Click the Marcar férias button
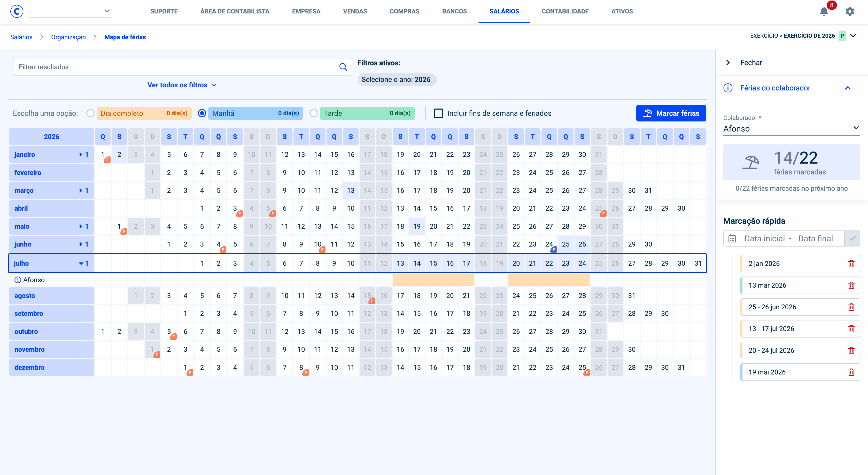This screenshot has height=475, width=868. coord(671,113)
